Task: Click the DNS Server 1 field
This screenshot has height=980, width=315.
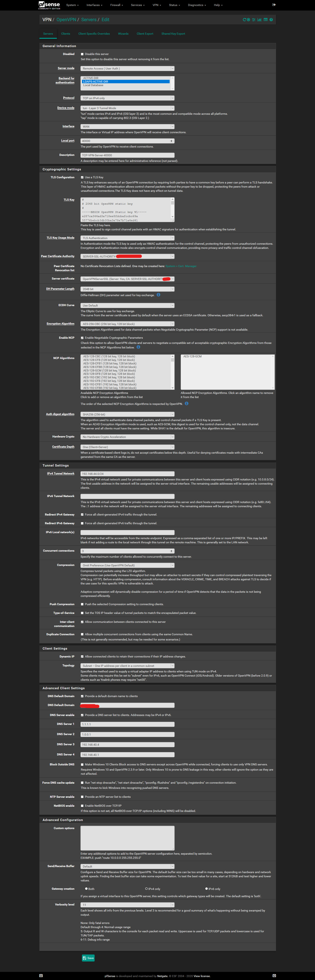Action: pos(127,724)
